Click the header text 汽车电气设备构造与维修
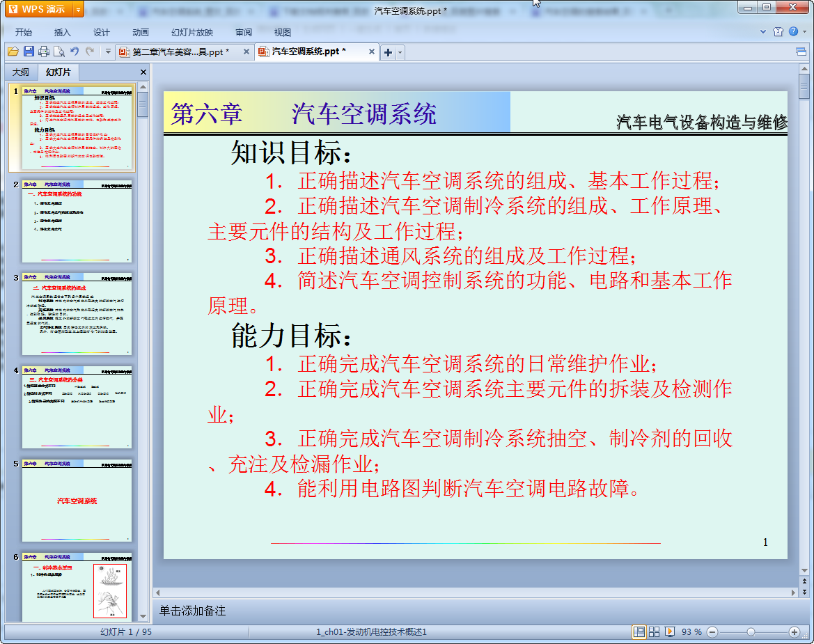 pyautogui.click(x=701, y=123)
